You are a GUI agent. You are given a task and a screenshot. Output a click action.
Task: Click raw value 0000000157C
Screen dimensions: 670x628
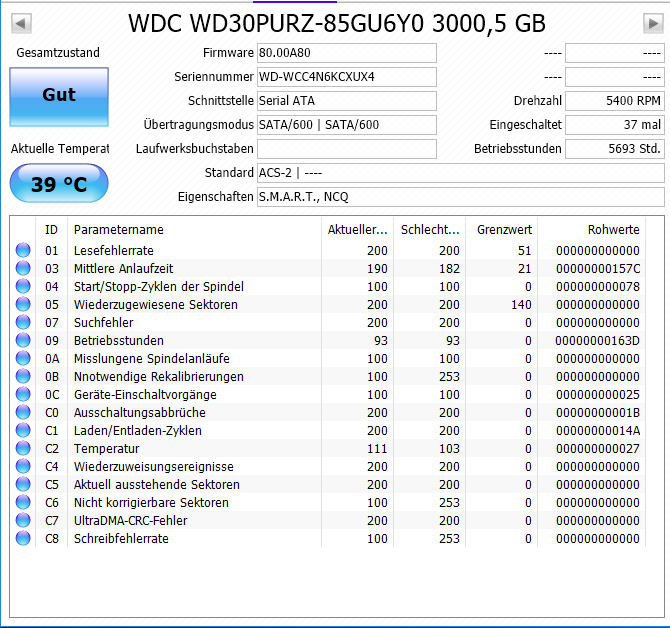[x=598, y=268]
